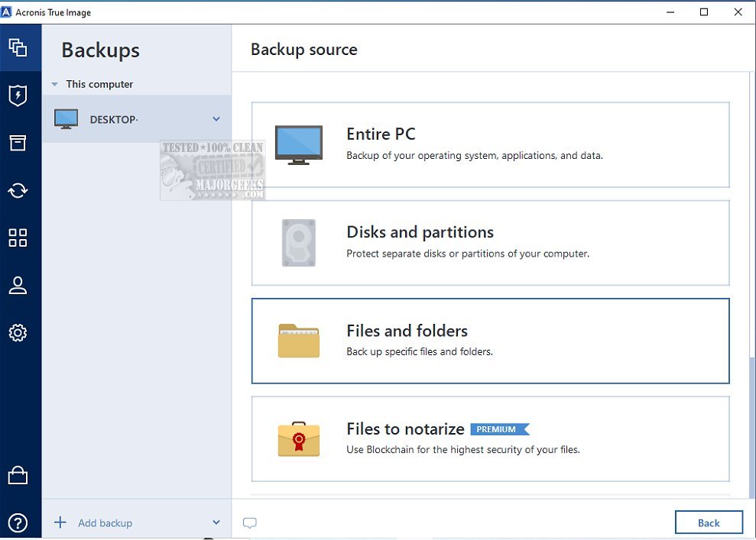756x540 pixels.
Task: Click the Backups panel heading
Action: [x=101, y=50]
